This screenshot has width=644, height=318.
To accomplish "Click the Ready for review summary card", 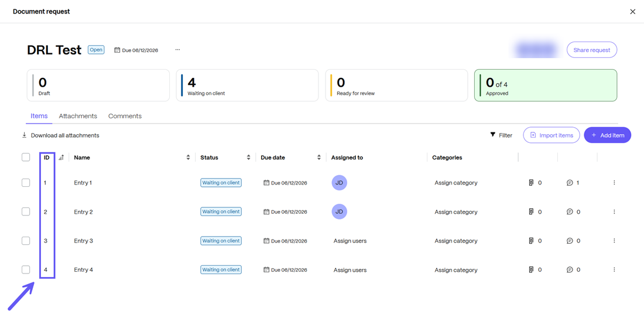I will [x=396, y=85].
